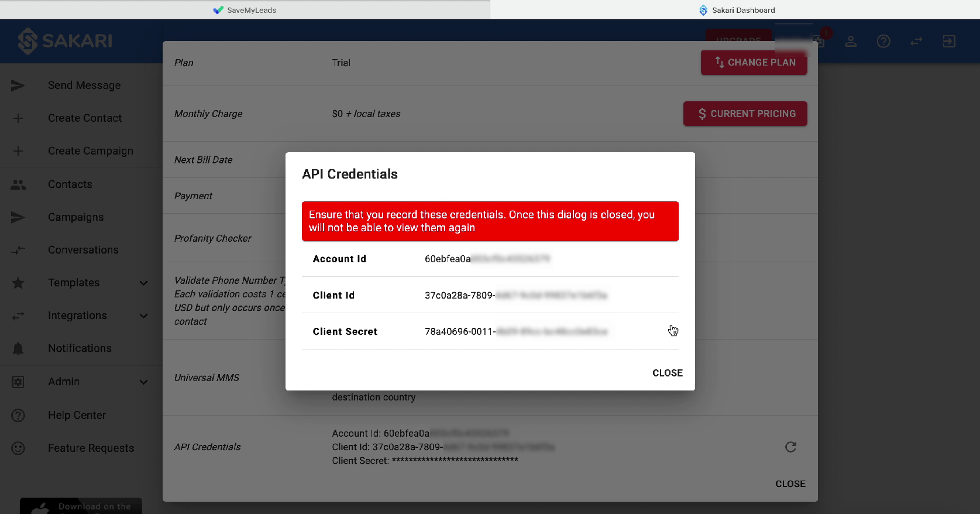The height and width of the screenshot is (514, 980).
Task: Regenerate API credentials with refresh icon
Action: pos(790,447)
